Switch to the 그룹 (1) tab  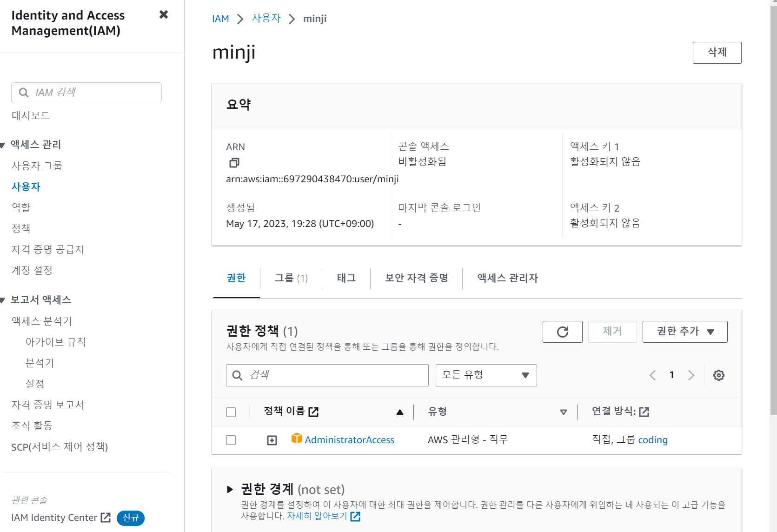click(291, 278)
